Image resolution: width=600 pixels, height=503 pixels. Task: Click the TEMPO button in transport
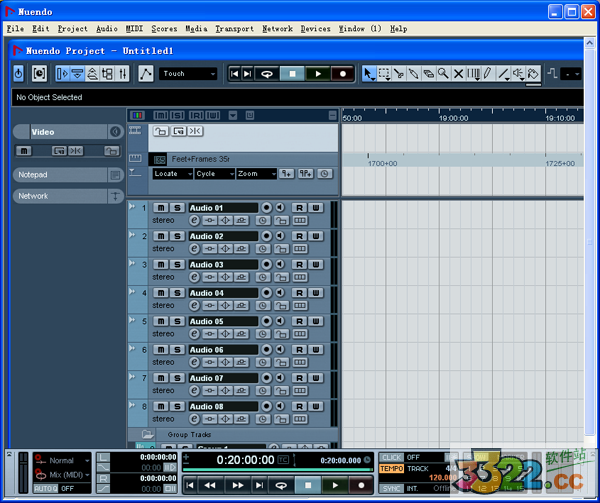[391, 469]
